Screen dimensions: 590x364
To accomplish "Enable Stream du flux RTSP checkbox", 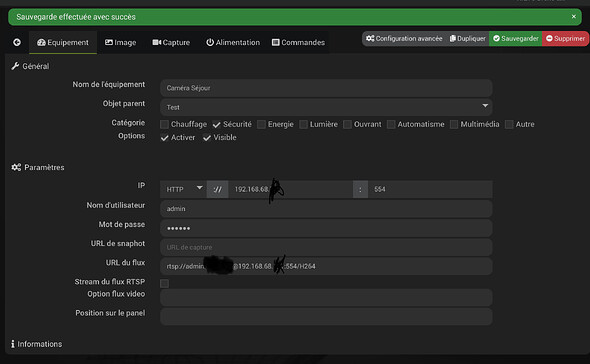I will pyautogui.click(x=164, y=283).
